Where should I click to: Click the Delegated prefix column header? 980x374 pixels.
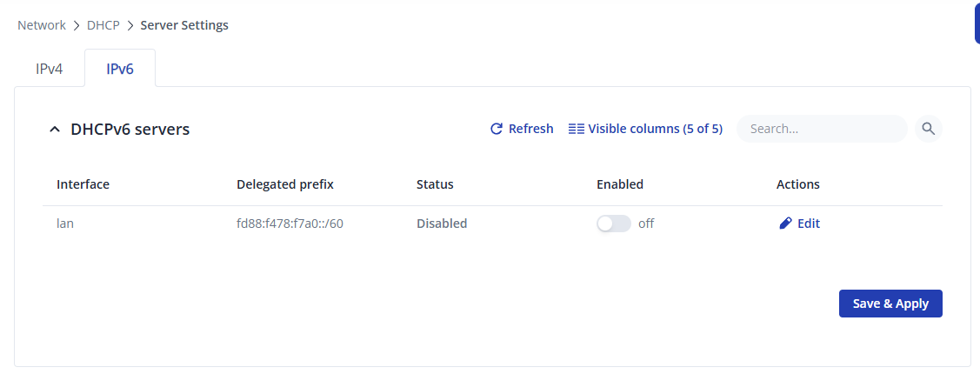[x=285, y=184]
